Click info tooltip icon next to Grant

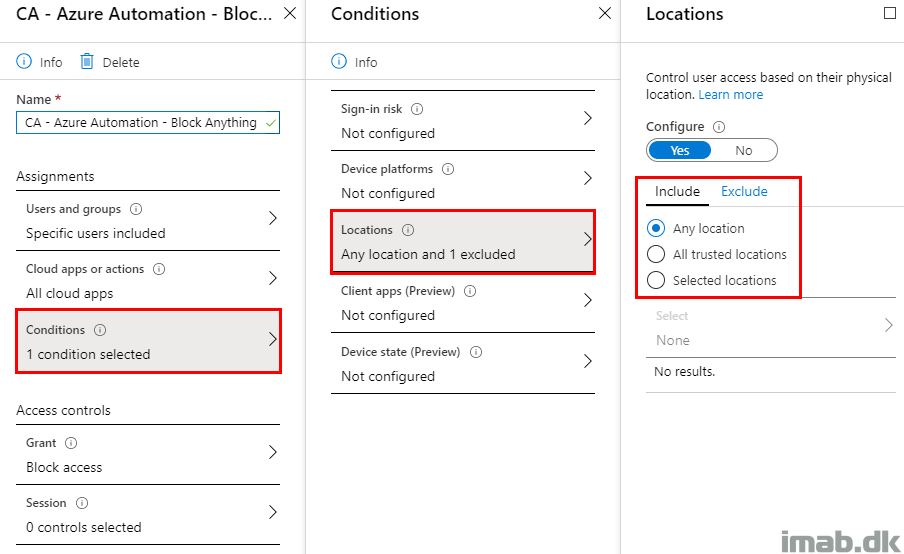tap(71, 443)
